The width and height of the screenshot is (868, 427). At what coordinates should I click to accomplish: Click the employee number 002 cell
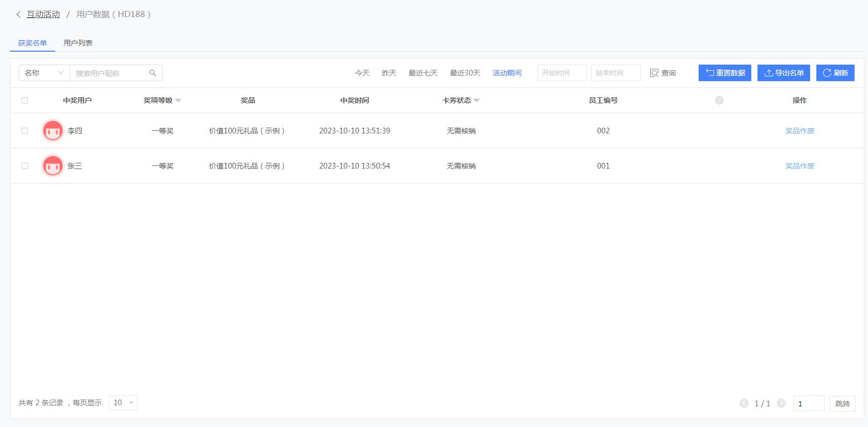click(603, 131)
